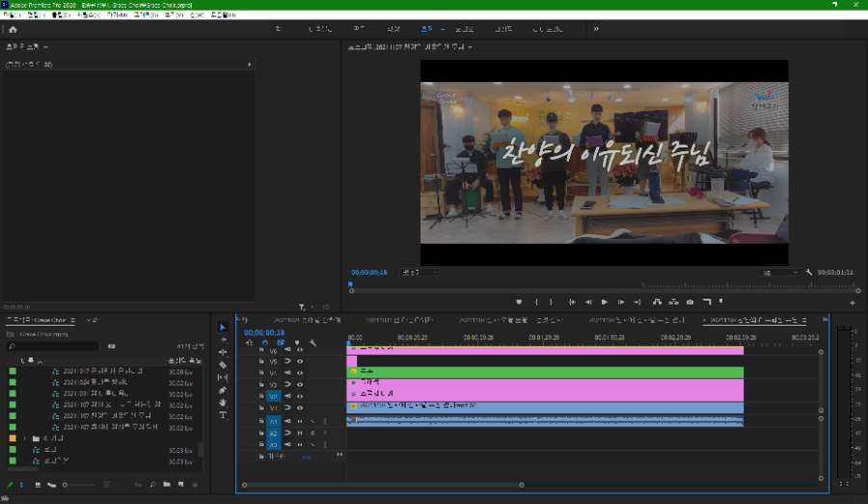The width and height of the screenshot is (868, 504).
Task: Lock the V2 track
Action: pos(261,396)
